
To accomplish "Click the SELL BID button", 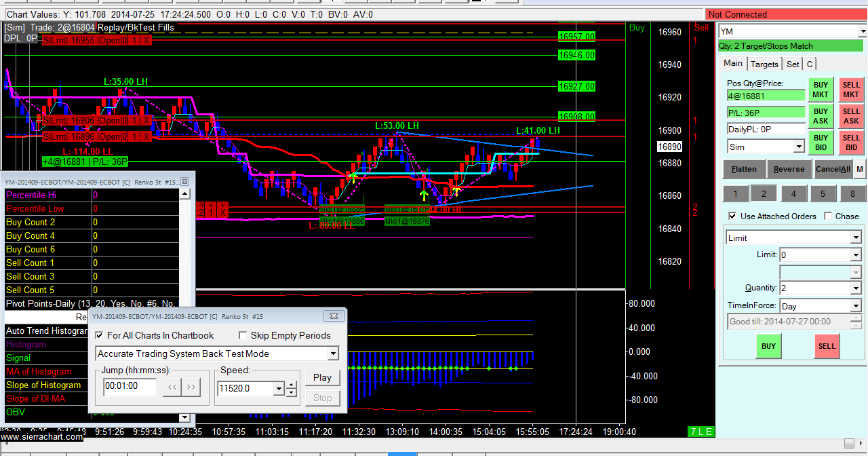I will (851, 142).
